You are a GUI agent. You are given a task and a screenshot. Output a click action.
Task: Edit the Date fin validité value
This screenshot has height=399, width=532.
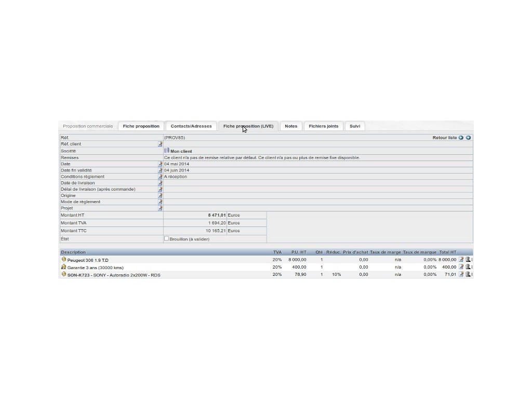click(160, 170)
